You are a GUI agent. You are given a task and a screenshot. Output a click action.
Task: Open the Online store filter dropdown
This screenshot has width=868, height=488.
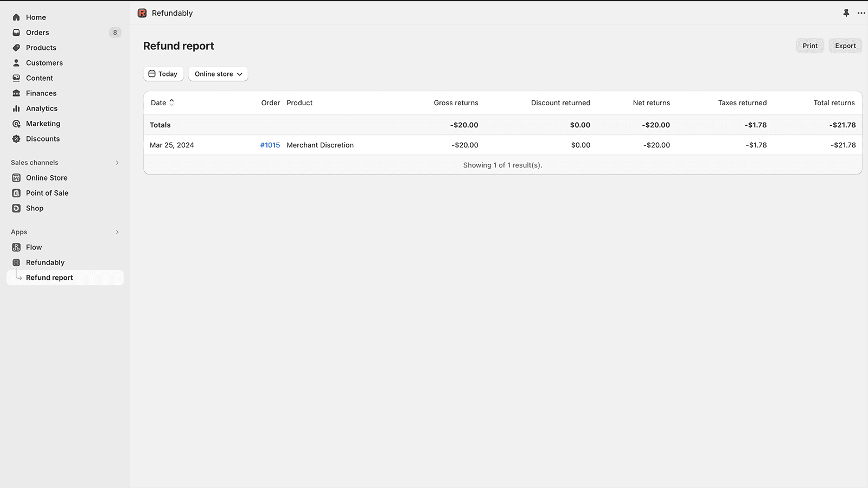click(218, 74)
